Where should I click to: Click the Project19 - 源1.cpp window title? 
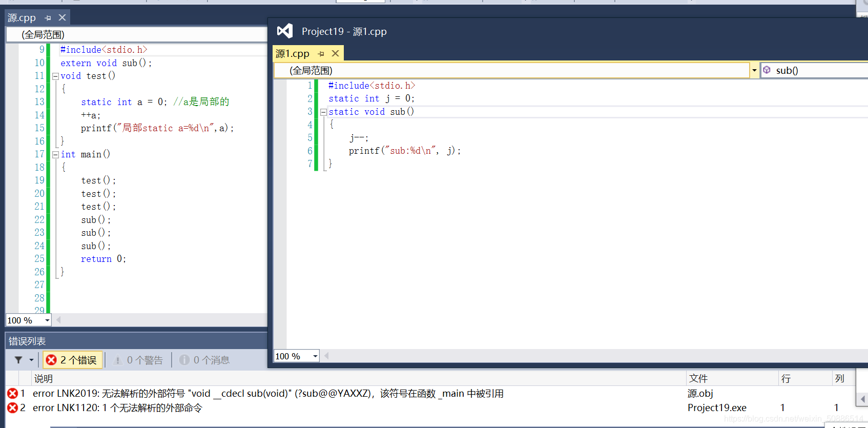point(344,32)
